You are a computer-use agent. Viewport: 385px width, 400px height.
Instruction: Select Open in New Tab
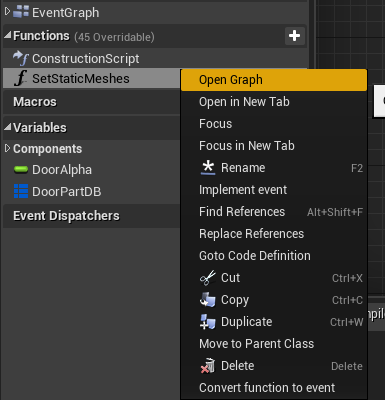point(274,102)
